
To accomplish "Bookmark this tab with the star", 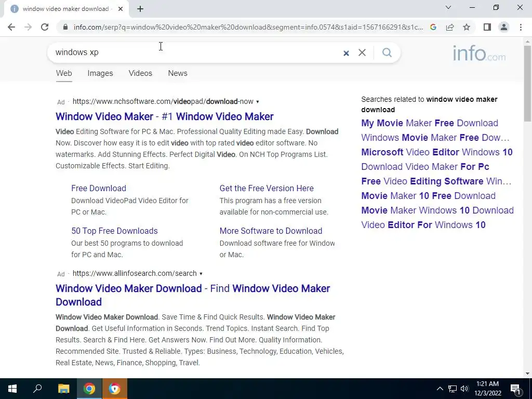I will (467, 27).
